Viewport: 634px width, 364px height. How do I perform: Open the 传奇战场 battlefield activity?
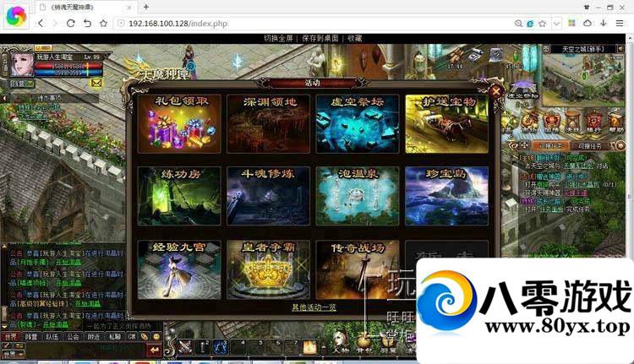[358, 270]
